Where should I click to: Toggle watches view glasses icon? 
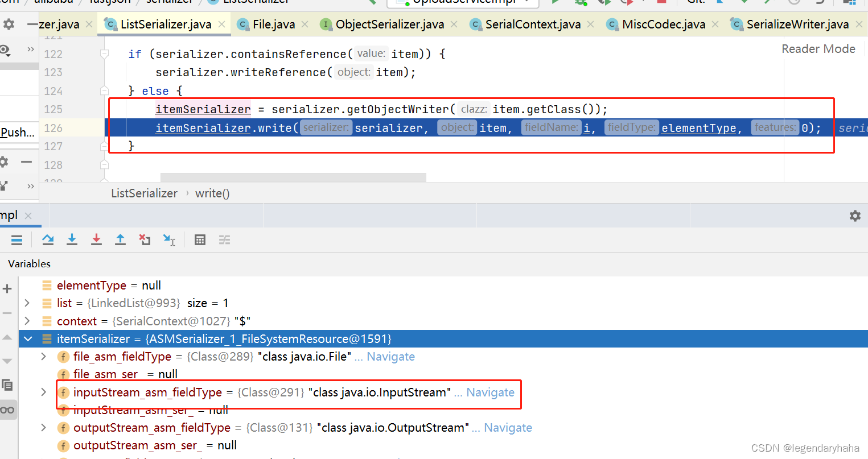tap(7, 410)
